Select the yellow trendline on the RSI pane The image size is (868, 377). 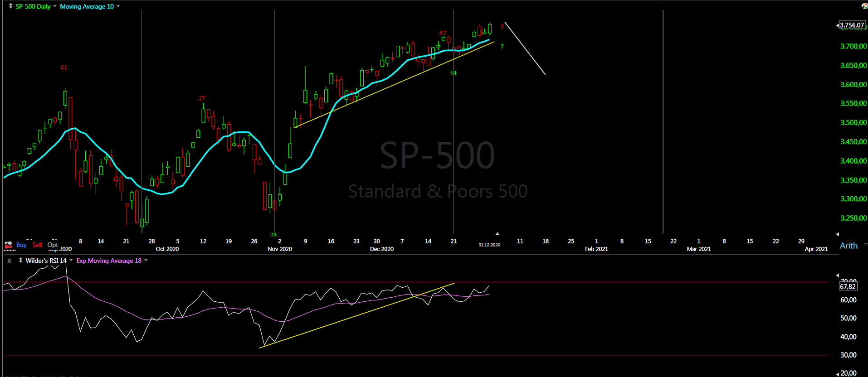(357, 316)
